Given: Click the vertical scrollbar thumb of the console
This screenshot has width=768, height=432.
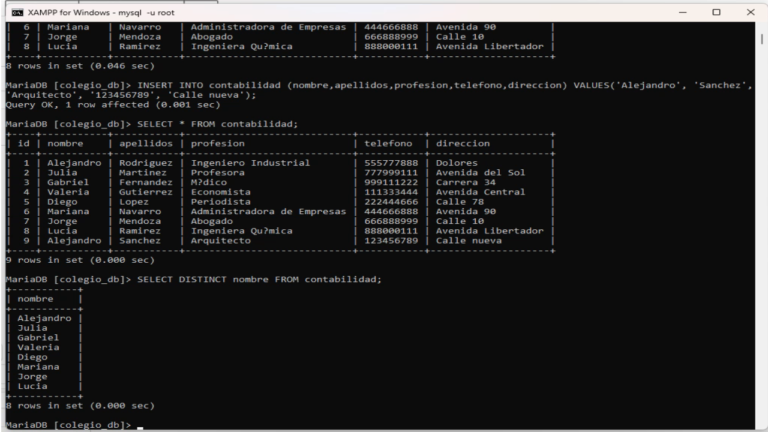Looking at the screenshot, I should pyautogui.click(x=762, y=39).
